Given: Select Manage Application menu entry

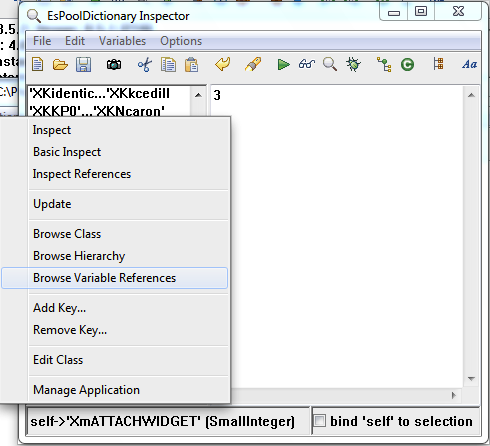Looking at the screenshot, I should tap(115, 390).
